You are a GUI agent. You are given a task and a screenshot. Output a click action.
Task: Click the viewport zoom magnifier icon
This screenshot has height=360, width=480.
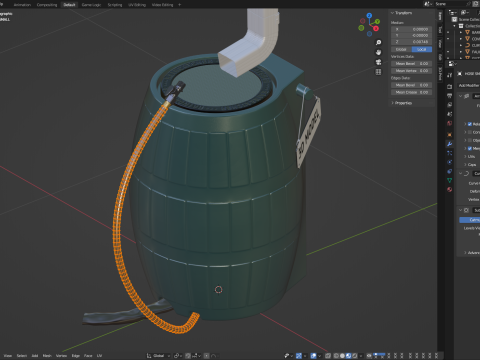(x=378, y=42)
